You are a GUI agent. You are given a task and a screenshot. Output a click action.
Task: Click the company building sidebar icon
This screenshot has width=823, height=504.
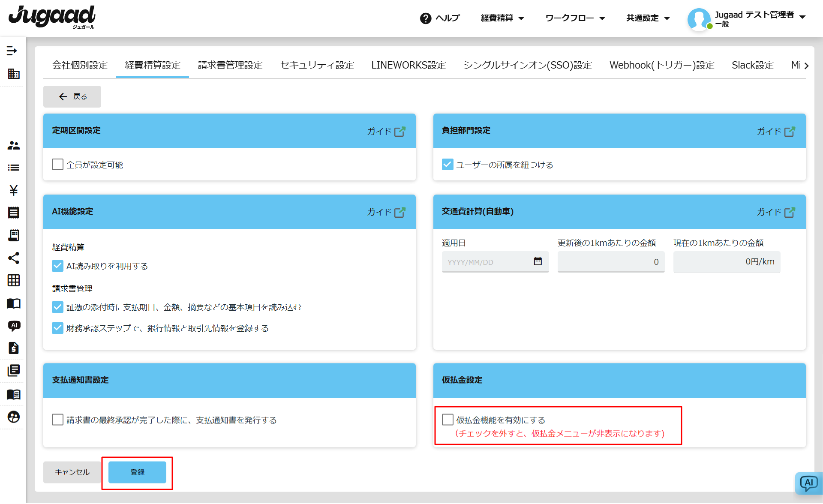click(x=13, y=74)
